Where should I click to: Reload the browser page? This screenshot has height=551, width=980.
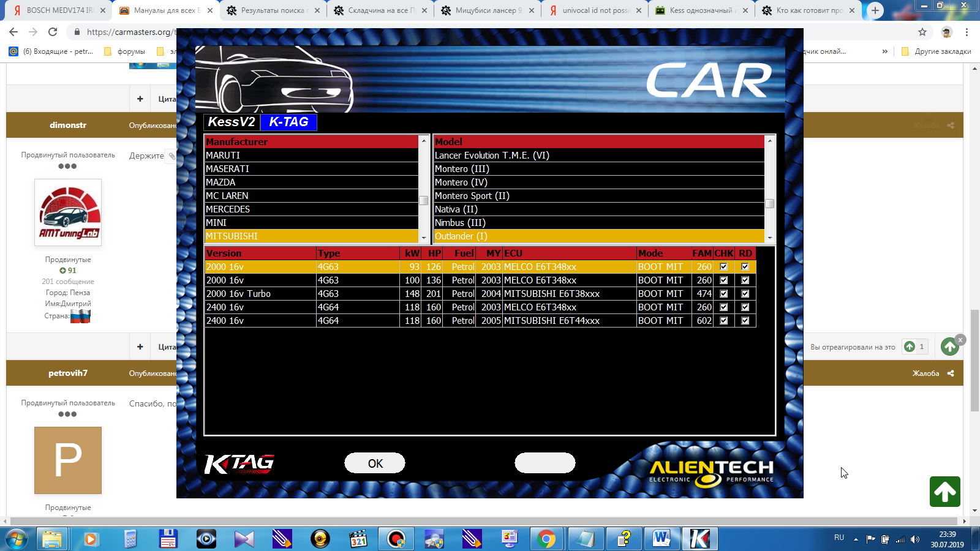(x=53, y=32)
